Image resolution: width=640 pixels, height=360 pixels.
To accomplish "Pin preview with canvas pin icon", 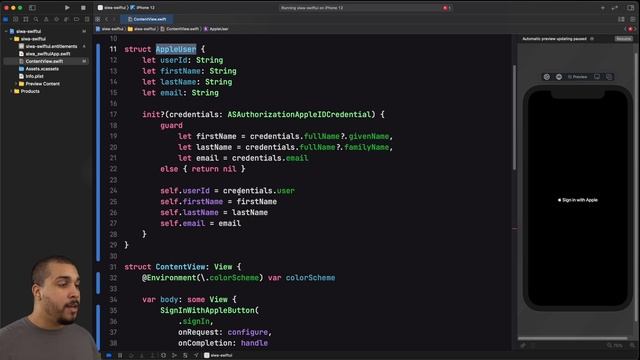I will click(523, 345).
